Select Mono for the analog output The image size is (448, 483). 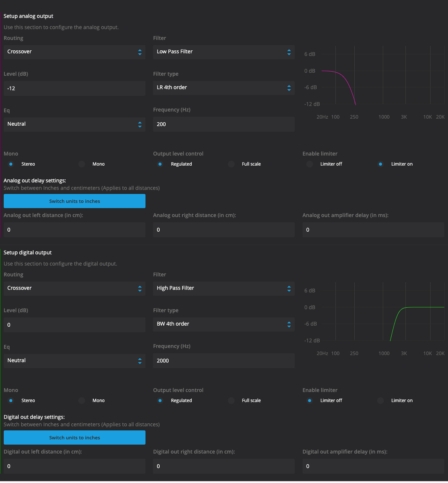(82, 164)
